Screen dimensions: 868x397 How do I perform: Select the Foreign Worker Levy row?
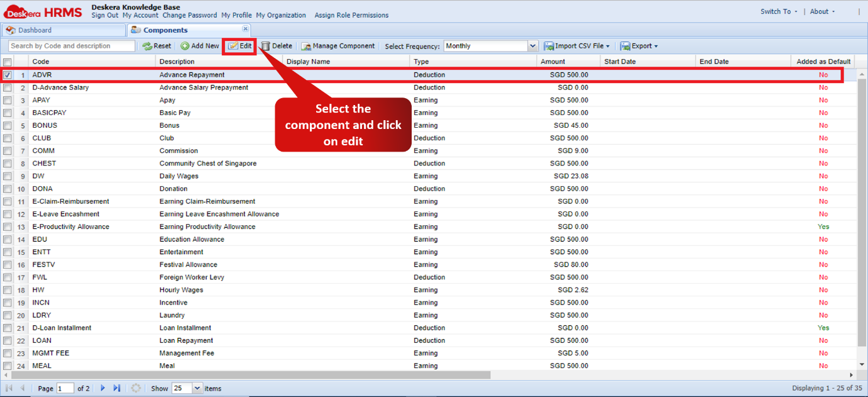pyautogui.click(x=429, y=277)
